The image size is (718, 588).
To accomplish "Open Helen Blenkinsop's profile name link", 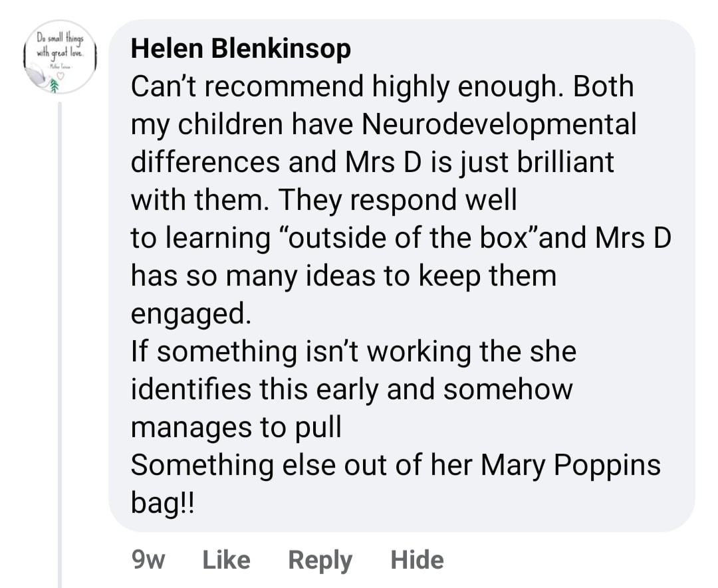I will [241, 49].
